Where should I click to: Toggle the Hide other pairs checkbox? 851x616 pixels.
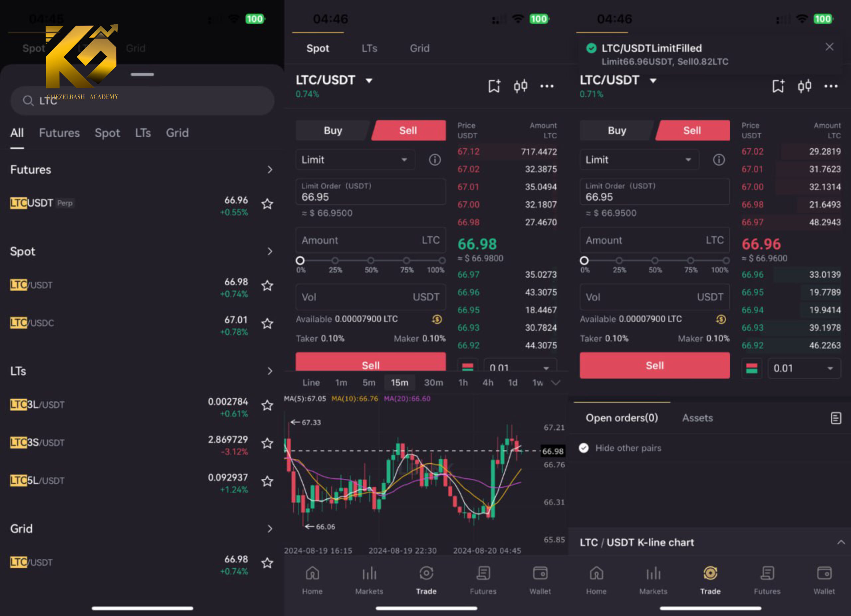(x=585, y=448)
